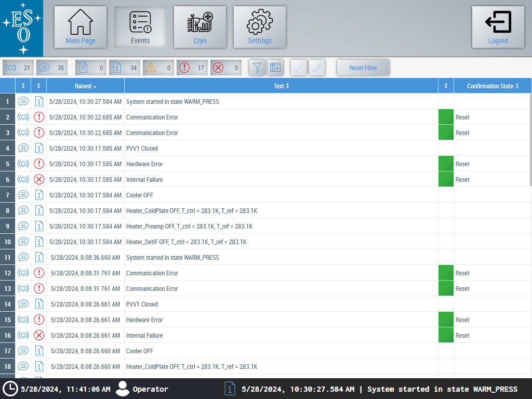
Task: Click the double checkmark confirm-all icon
Action: point(317,68)
